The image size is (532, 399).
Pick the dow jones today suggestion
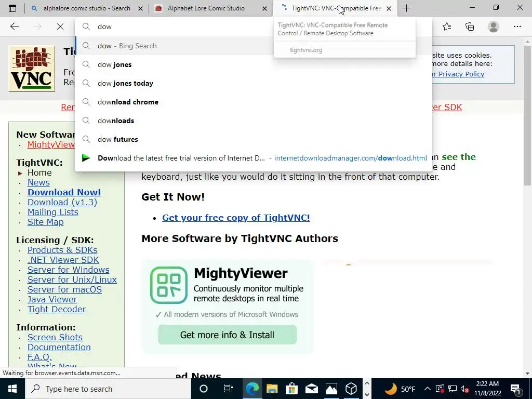click(x=254, y=83)
